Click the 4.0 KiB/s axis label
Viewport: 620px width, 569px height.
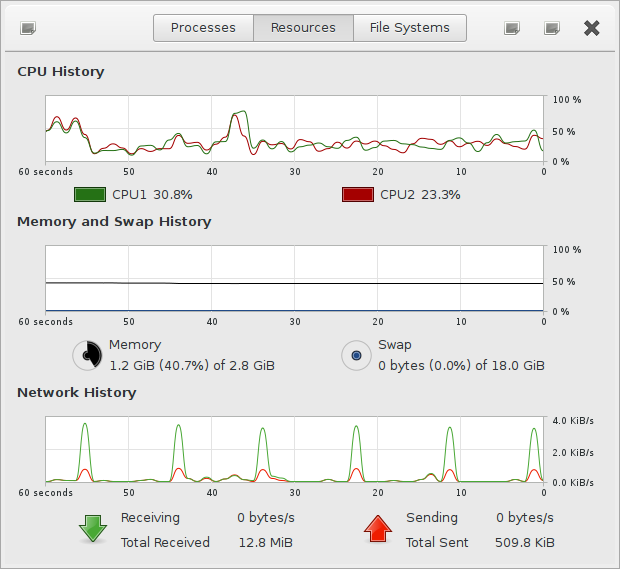click(573, 421)
